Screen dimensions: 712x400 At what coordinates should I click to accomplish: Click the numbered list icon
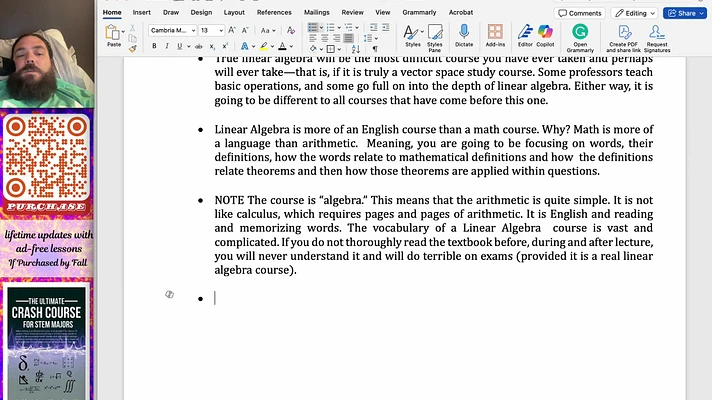coord(331,28)
